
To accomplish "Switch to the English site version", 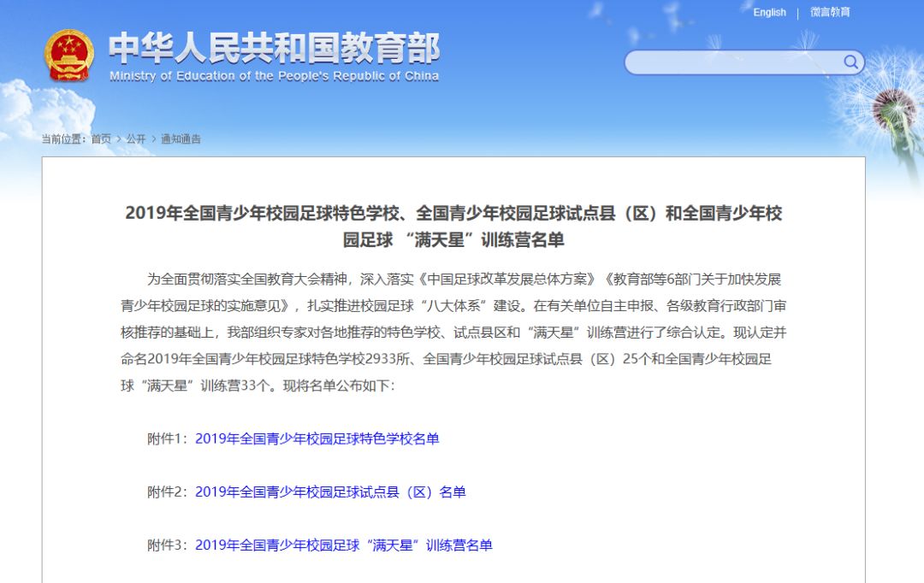I will coord(770,12).
